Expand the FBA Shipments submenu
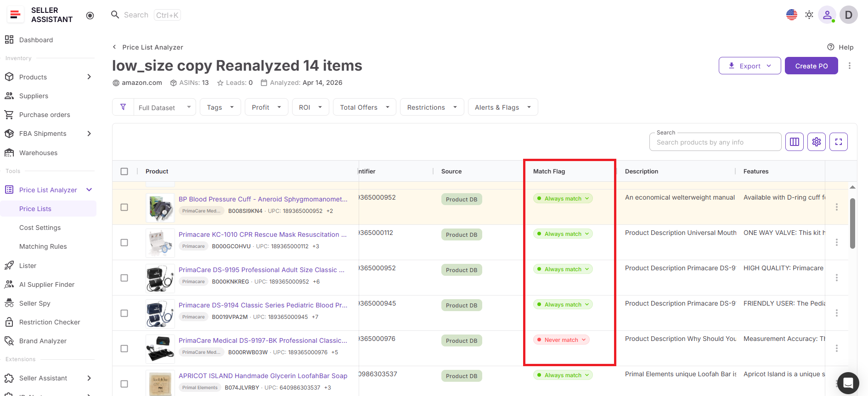Screen dimensions: 868x396 point(89,134)
